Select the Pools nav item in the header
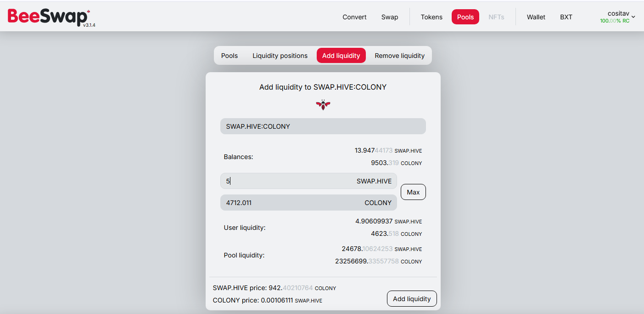The height and width of the screenshot is (314, 644). 465,17
